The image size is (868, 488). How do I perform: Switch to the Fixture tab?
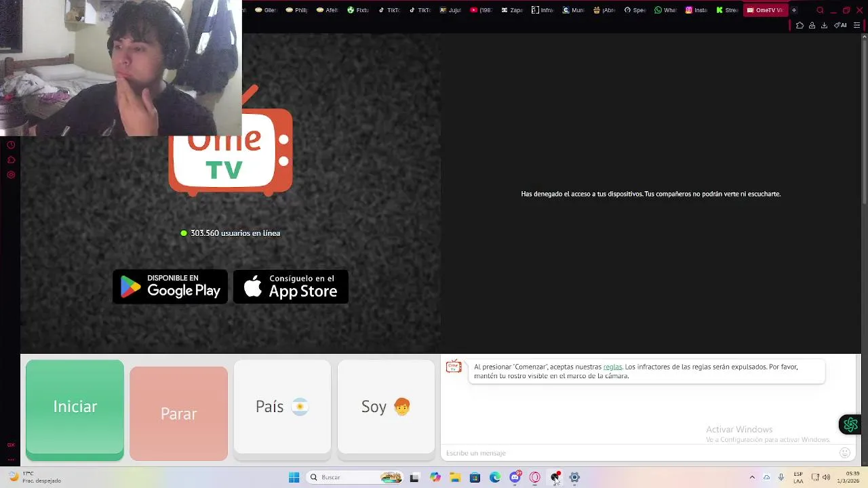(358, 10)
